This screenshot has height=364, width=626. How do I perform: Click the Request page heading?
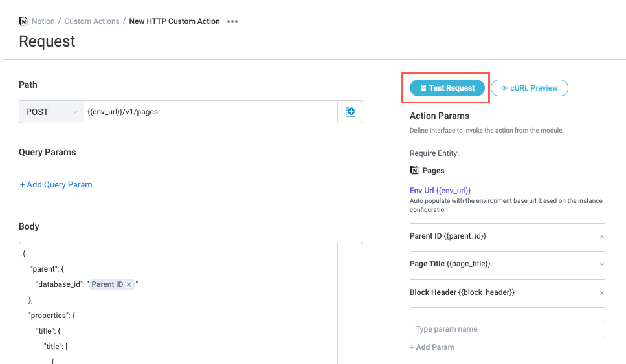[47, 41]
